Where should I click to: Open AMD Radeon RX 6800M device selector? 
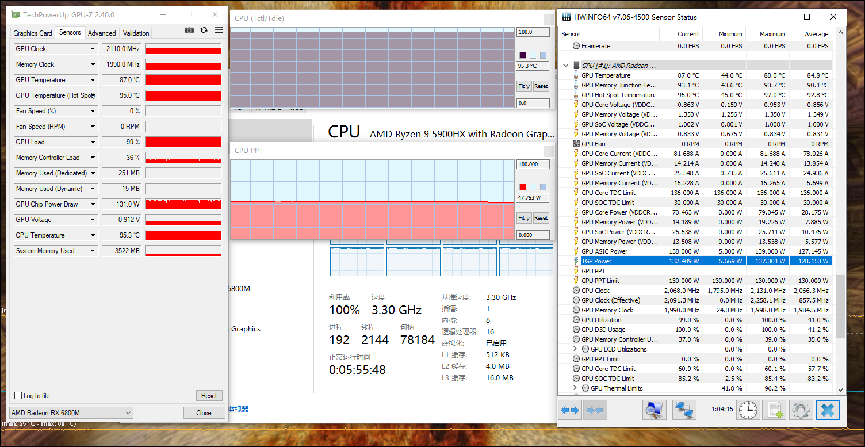70,412
